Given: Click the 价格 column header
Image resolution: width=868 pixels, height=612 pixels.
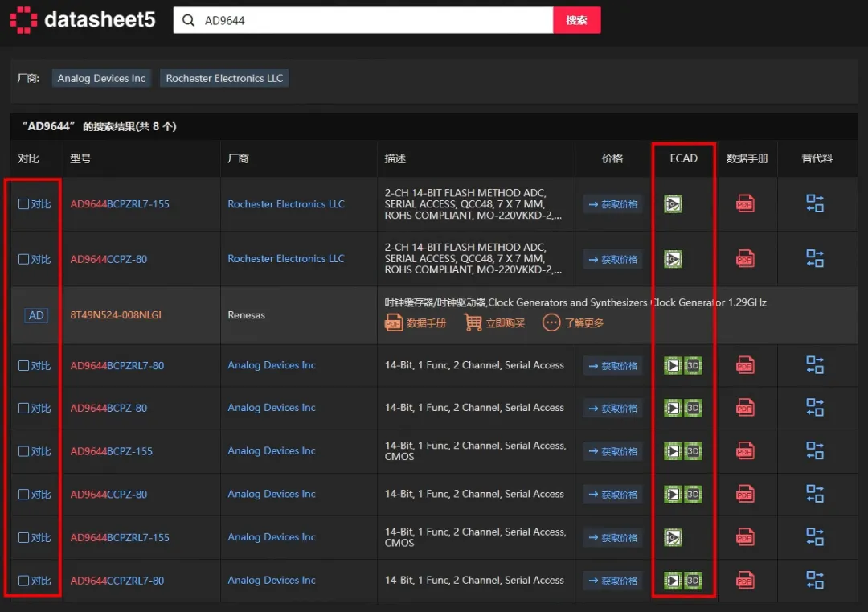Looking at the screenshot, I should coord(612,159).
